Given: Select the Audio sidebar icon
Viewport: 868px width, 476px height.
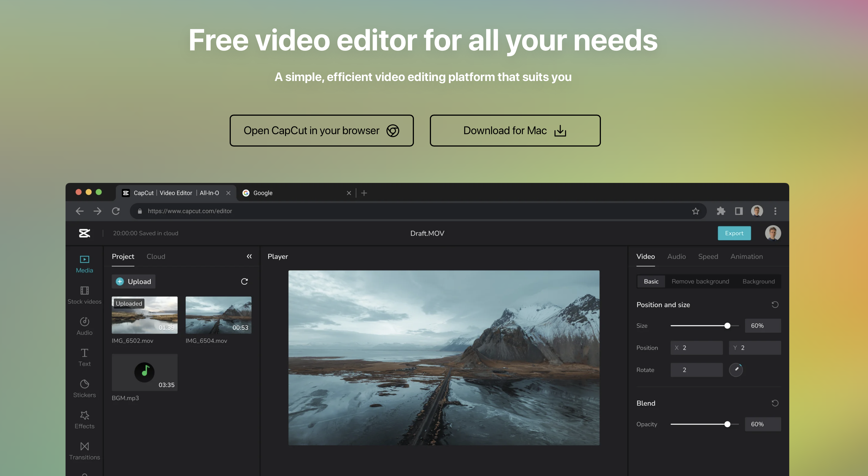Looking at the screenshot, I should click(x=84, y=326).
